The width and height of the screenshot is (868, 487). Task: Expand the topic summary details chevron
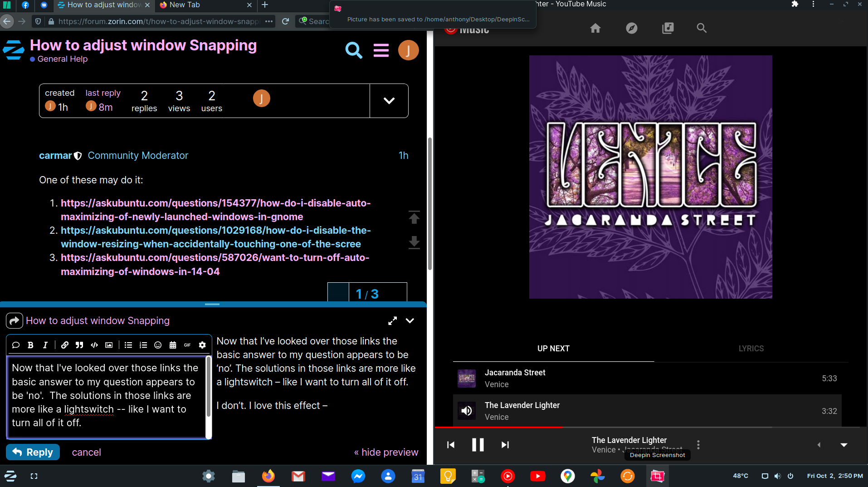point(389,101)
